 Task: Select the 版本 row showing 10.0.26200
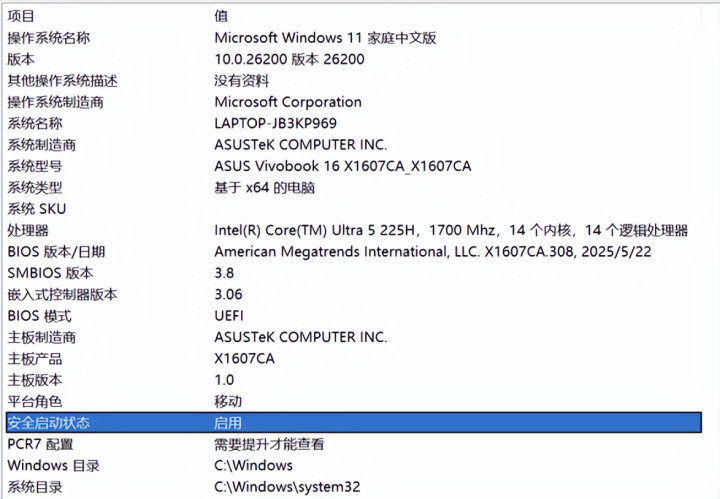click(x=21, y=59)
